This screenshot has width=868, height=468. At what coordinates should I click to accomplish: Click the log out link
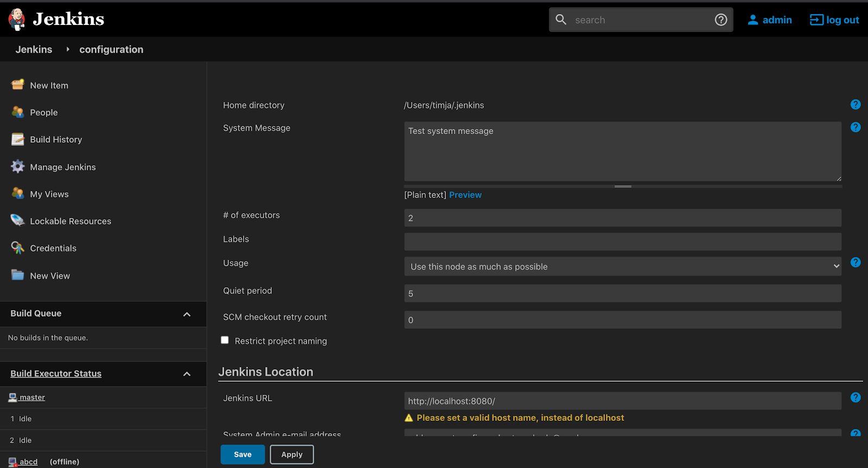(843, 20)
